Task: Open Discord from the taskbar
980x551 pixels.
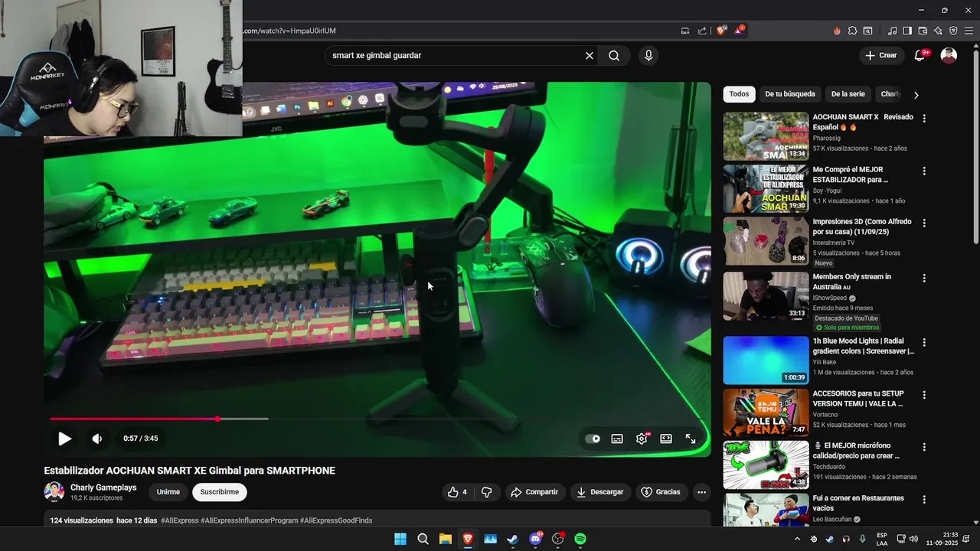Action: [536, 539]
